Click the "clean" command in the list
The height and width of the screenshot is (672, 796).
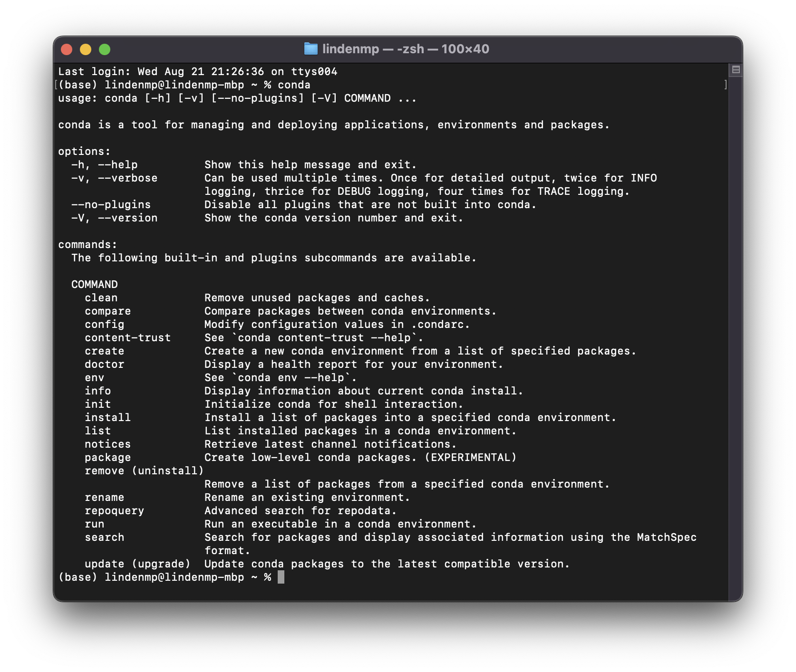(x=101, y=298)
